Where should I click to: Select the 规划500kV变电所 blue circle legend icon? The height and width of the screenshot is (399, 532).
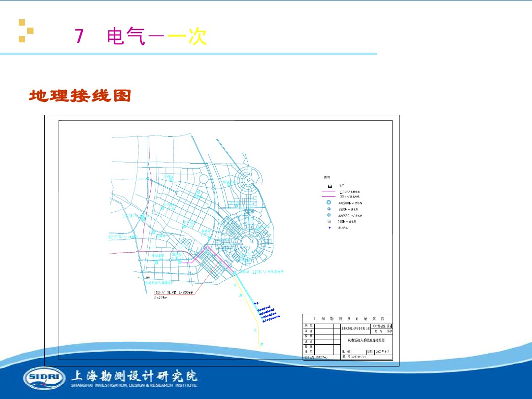(329, 202)
